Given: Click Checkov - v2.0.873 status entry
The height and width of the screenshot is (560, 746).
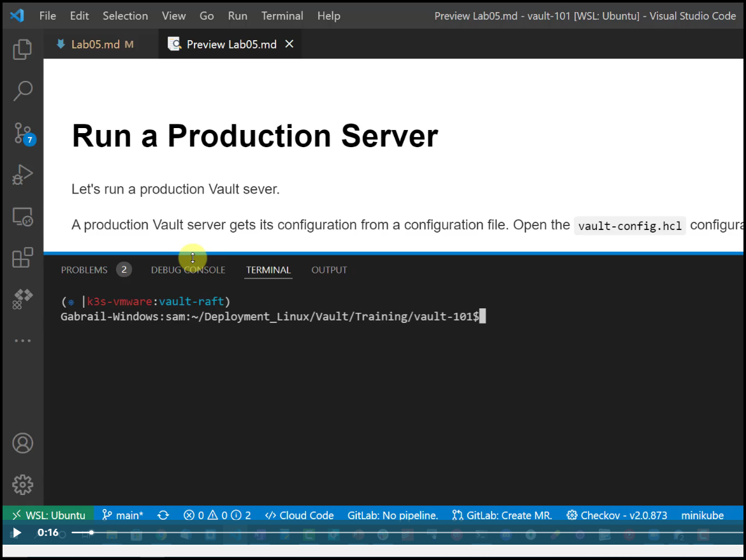Looking at the screenshot, I should pyautogui.click(x=617, y=515).
